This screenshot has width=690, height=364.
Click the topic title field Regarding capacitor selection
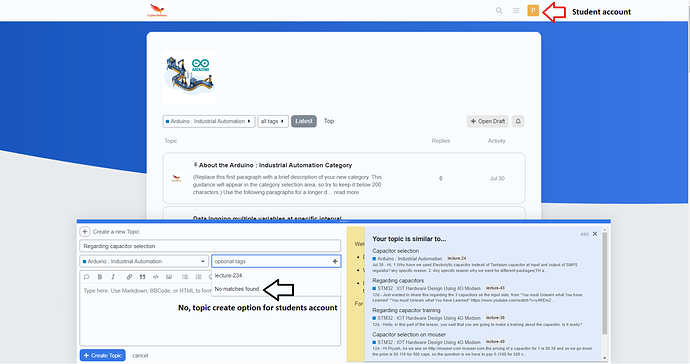point(210,246)
